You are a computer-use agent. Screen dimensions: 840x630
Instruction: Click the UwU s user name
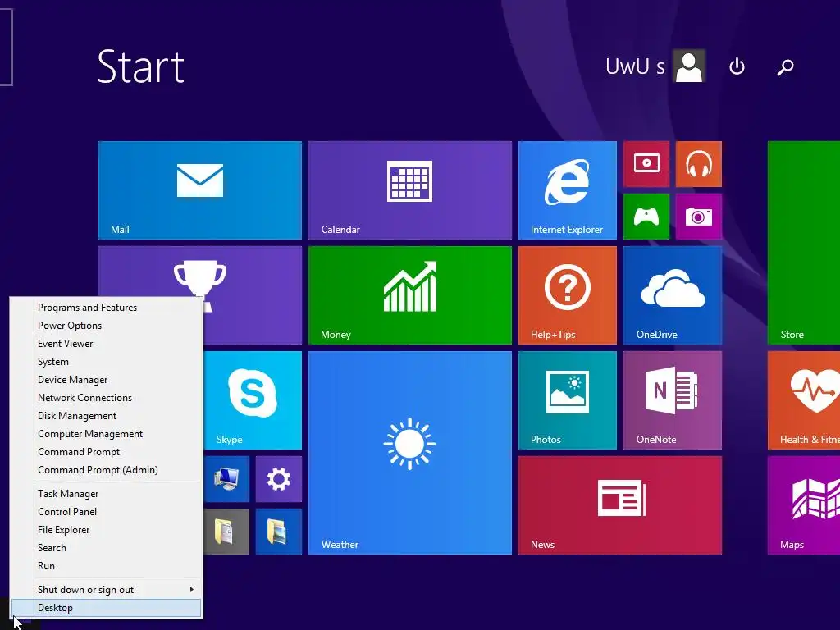coord(635,66)
